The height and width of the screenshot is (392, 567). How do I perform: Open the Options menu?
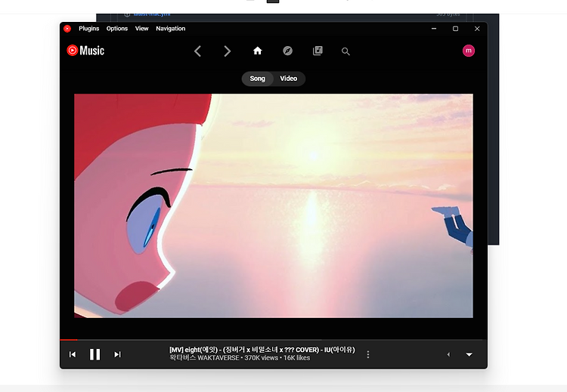tap(116, 29)
